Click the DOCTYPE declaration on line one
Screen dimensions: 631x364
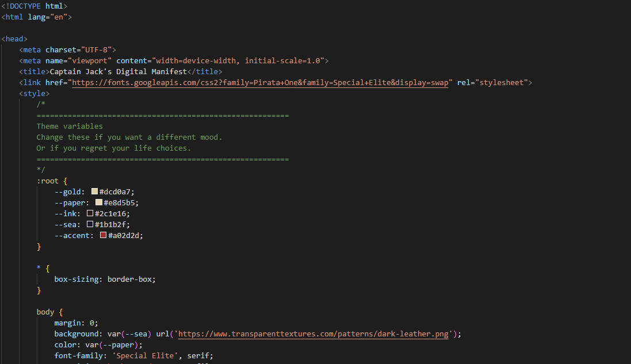tap(35, 6)
